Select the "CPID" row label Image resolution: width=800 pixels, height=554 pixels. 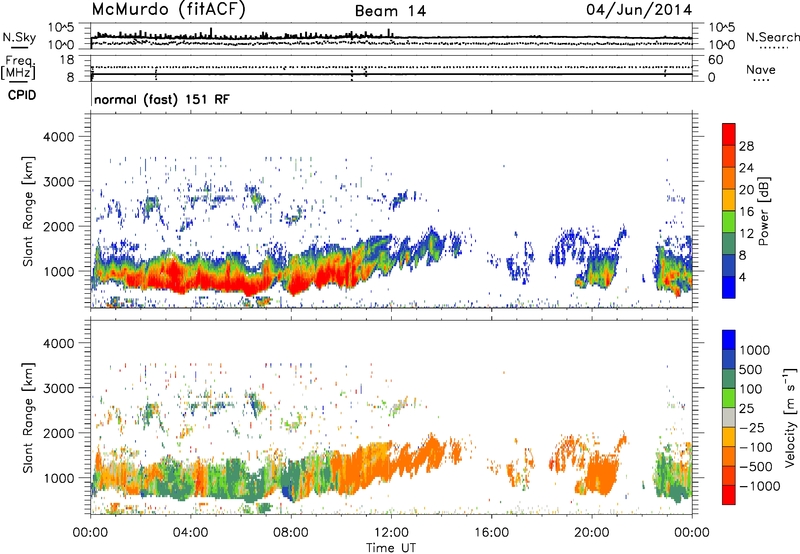(22, 95)
